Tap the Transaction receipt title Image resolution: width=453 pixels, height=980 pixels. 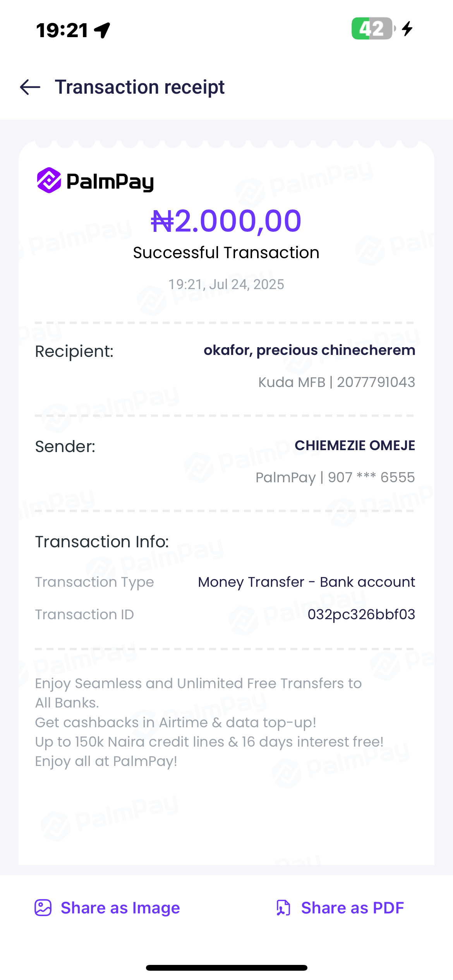point(139,87)
